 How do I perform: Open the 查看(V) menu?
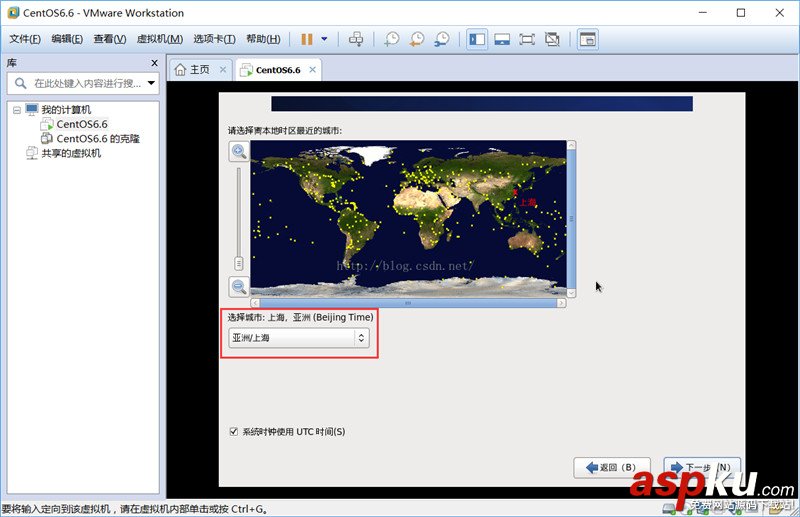point(110,39)
